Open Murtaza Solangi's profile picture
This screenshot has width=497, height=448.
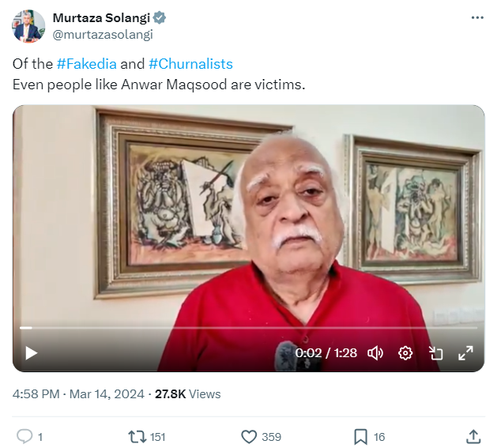click(x=28, y=26)
